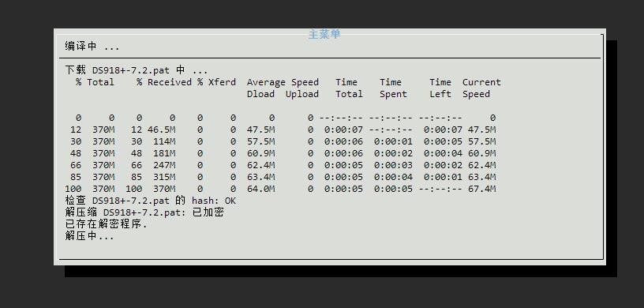Click the Time Left column header
The width and height of the screenshot is (644, 308).
440,88
